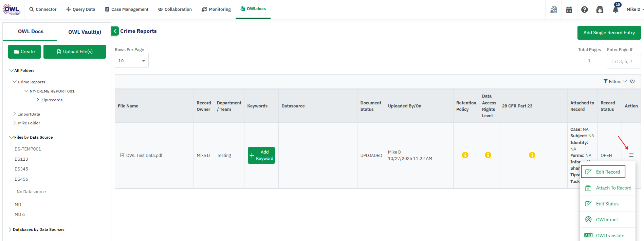Go back using Crime Reports arrow
644x241 pixels.
tap(115, 31)
